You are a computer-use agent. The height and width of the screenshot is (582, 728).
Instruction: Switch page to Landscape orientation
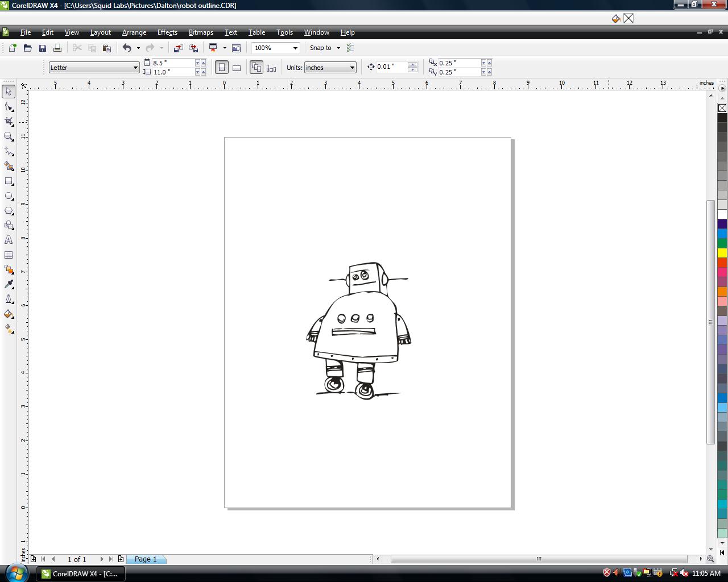click(237, 68)
